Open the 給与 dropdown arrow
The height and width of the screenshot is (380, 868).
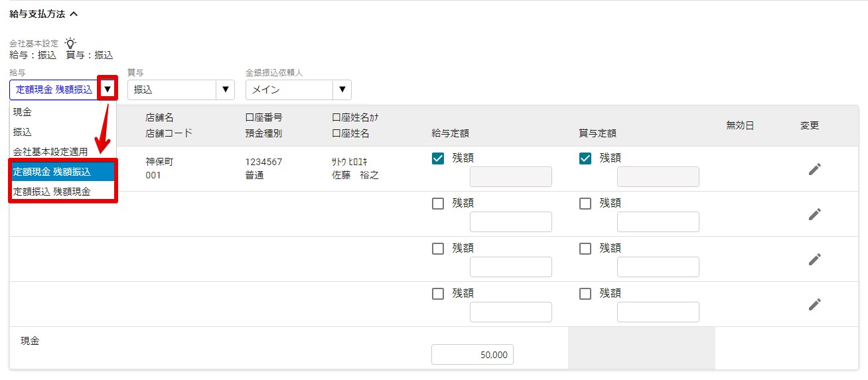108,90
